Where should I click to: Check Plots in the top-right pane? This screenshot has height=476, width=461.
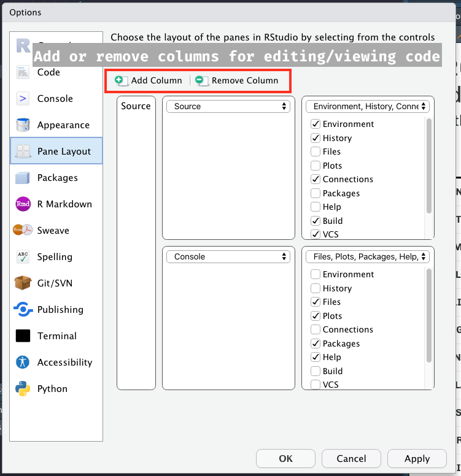pos(316,166)
